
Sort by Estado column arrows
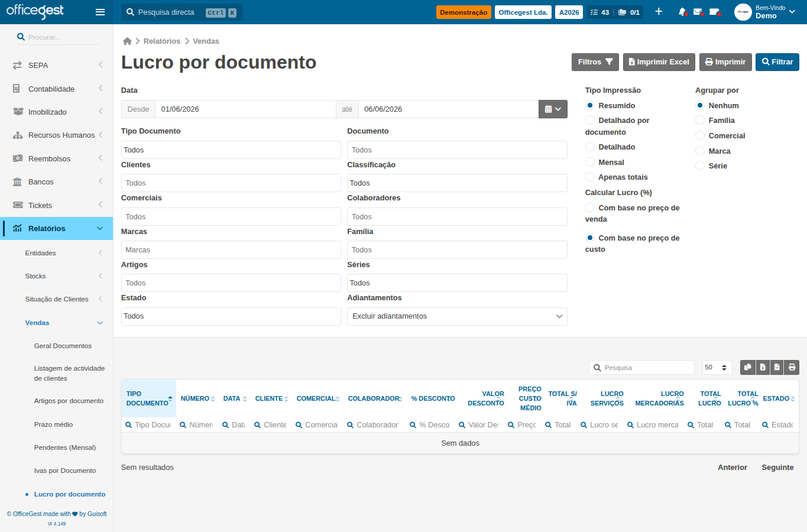click(x=793, y=399)
